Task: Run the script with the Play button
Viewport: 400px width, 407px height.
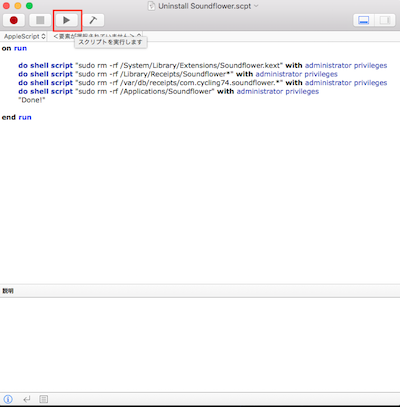Action: (67, 20)
